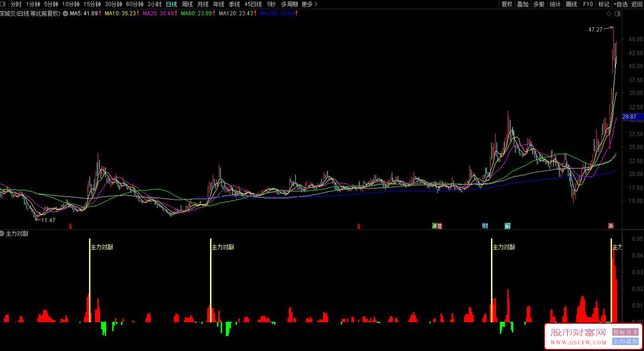
Task: Click the blue 财 marker under the chart
Action: point(485,226)
